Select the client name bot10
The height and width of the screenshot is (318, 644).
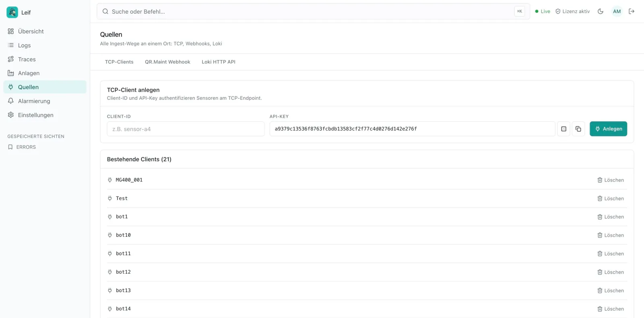click(x=123, y=235)
